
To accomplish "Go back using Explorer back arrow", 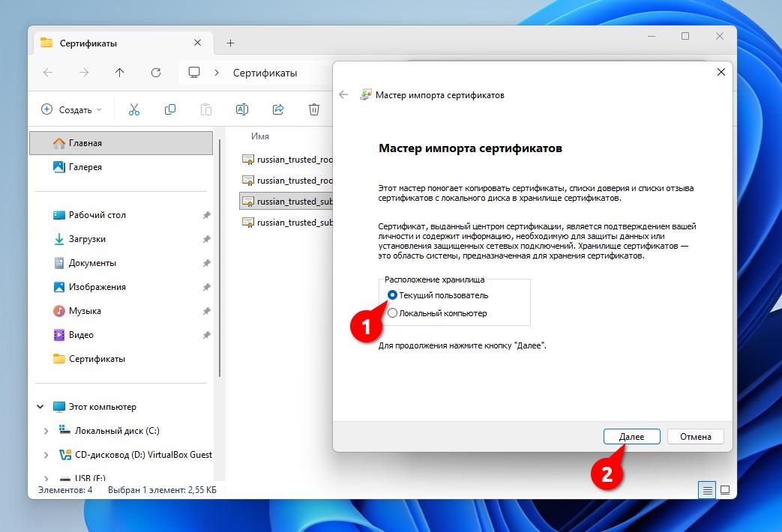I will 48,73.
